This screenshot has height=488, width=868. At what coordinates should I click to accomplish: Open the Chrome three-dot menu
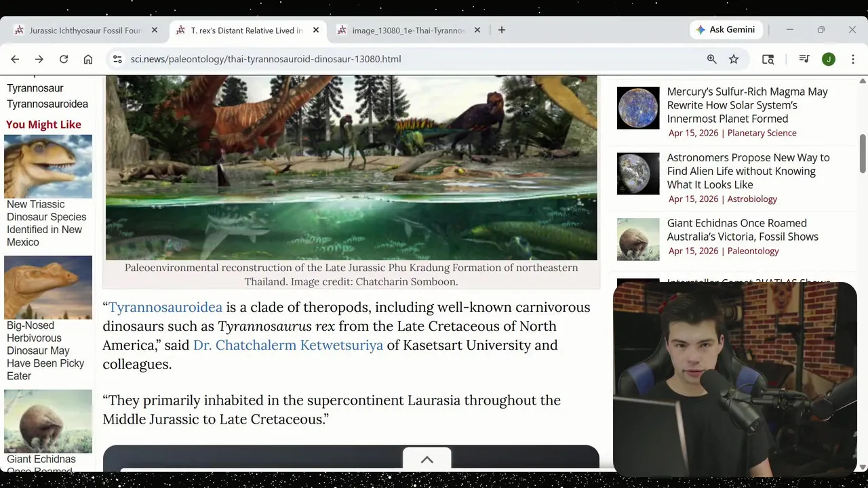click(x=853, y=59)
